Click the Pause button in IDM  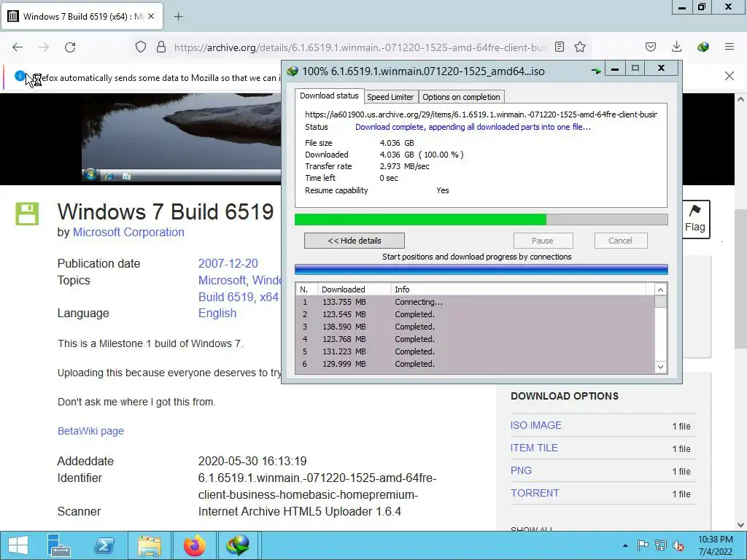click(543, 241)
